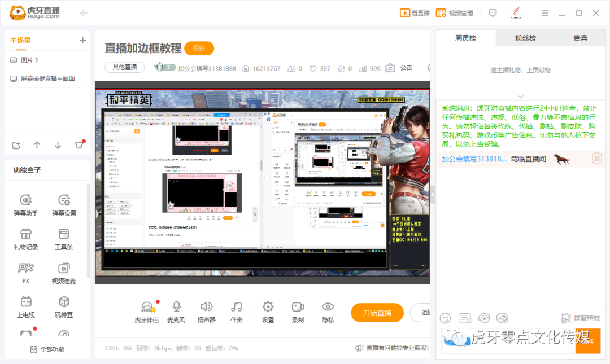
Task: Open the 公告 announcement
Action: (x=399, y=68)
